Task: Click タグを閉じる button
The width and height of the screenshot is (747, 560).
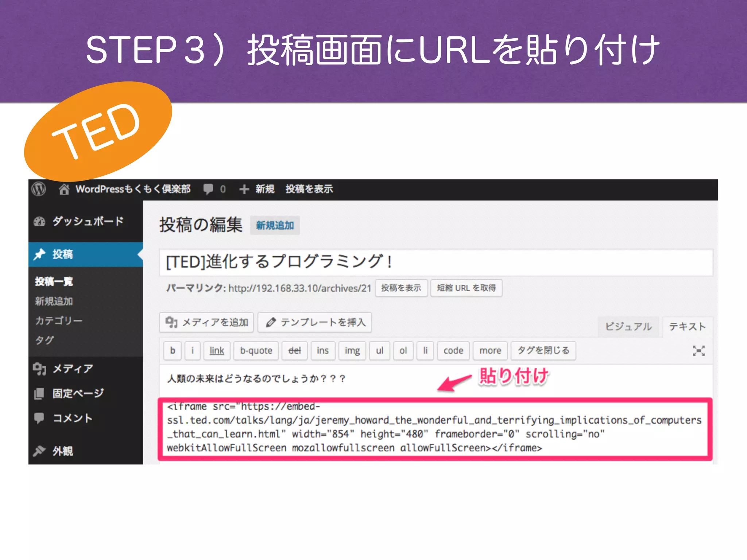Action: [x=543, y=351]
